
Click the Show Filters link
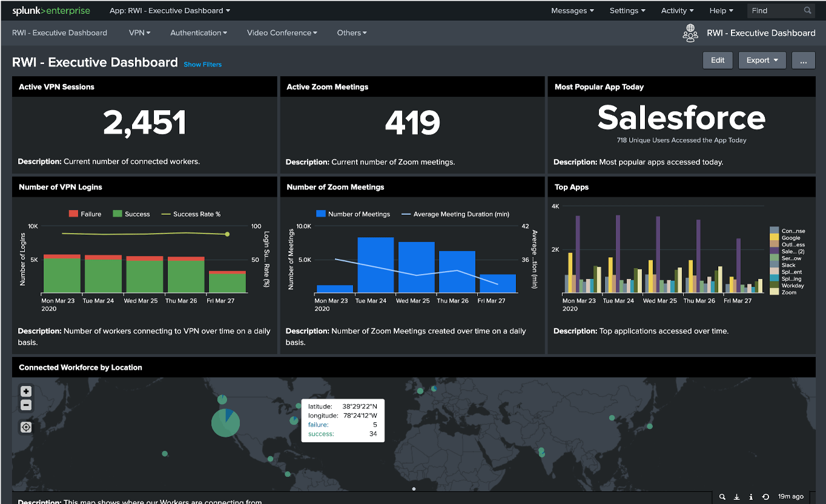tap(202, 64)
